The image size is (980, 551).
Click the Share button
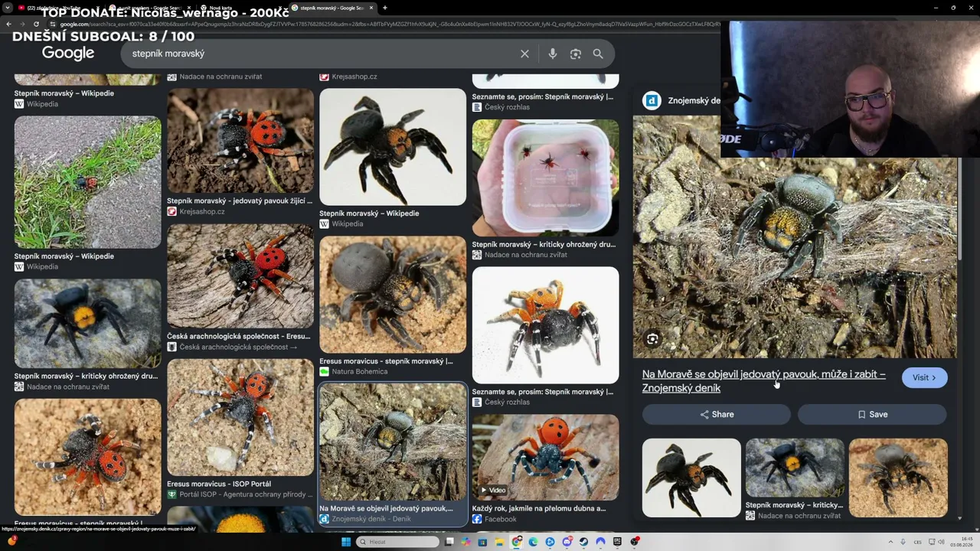tap(717, 414)
